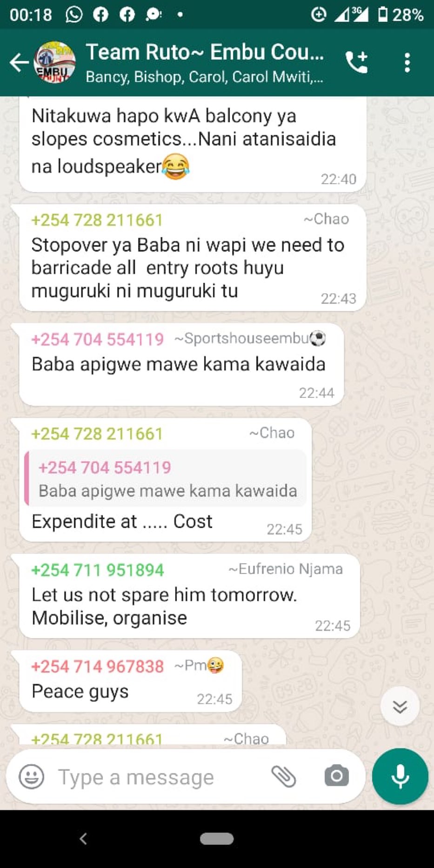Tap the paperclip attachment icon
This screenshot has width=434, height=868.
pos(283,776)
